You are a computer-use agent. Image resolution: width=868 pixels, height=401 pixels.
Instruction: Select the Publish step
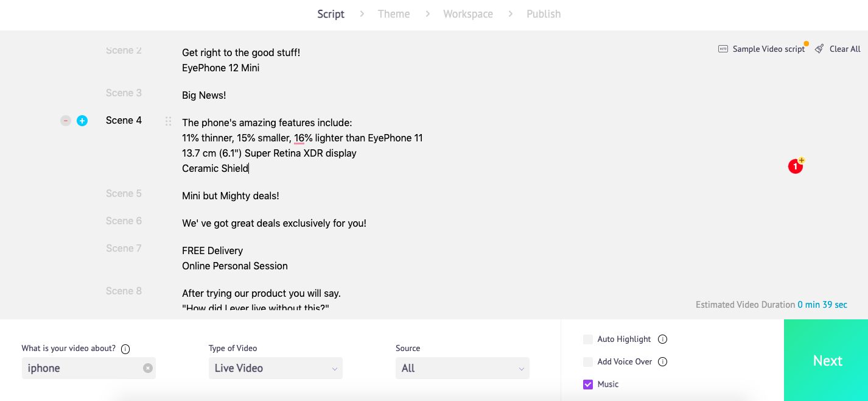(x=544, y=13)
